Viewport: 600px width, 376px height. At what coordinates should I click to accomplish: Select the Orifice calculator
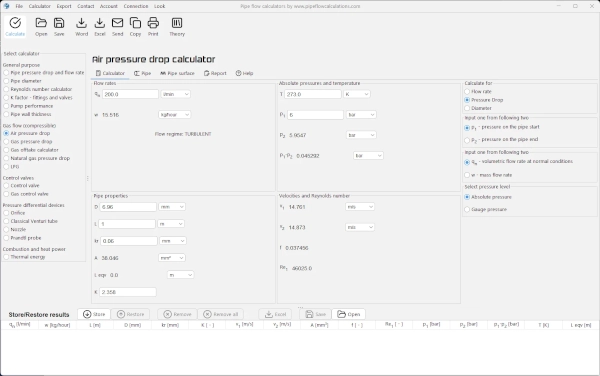tap(14, 213)
